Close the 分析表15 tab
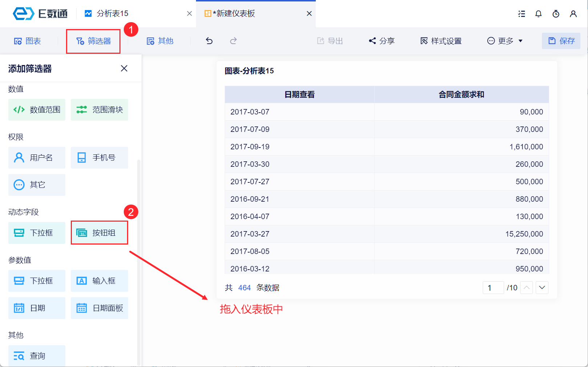The width and height of the screenshot is (588, 367). click(189, 13)
